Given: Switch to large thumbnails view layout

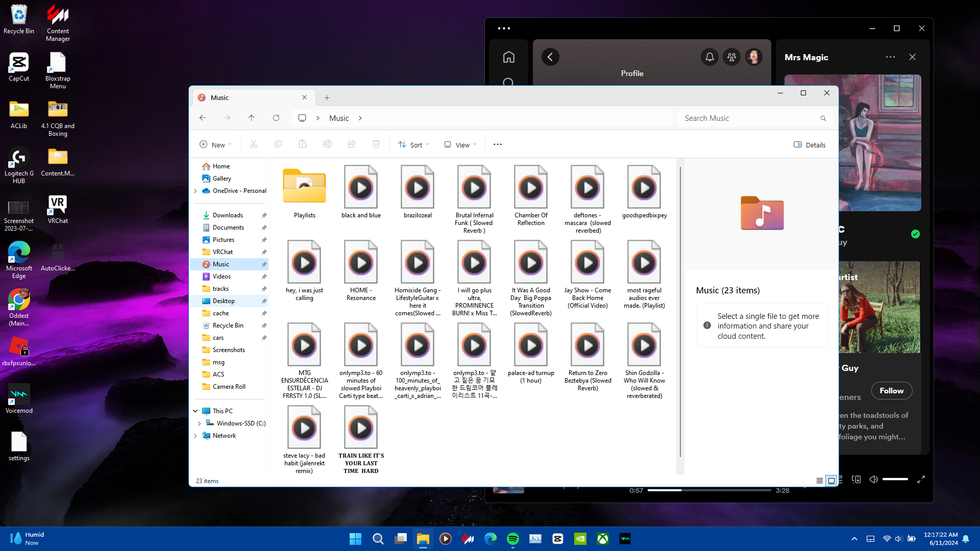Looking at the screenshot, I should pyautogui.click(x=831, y=481).
